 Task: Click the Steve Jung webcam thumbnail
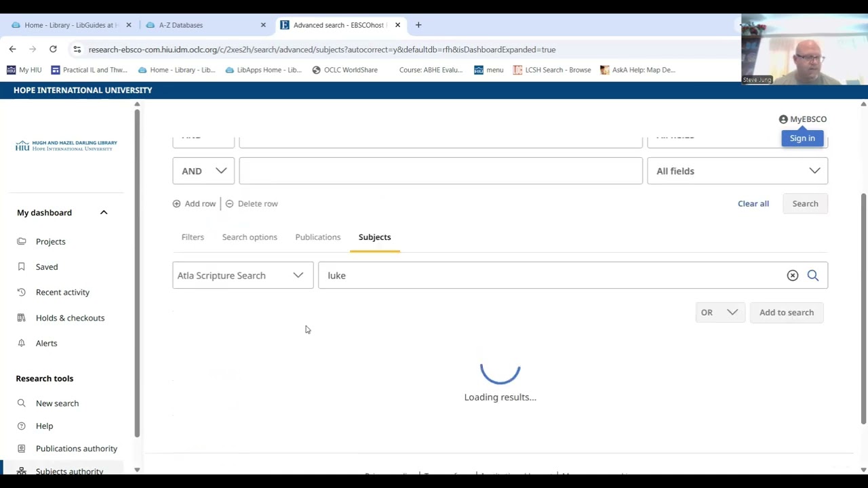click(804, 49)
